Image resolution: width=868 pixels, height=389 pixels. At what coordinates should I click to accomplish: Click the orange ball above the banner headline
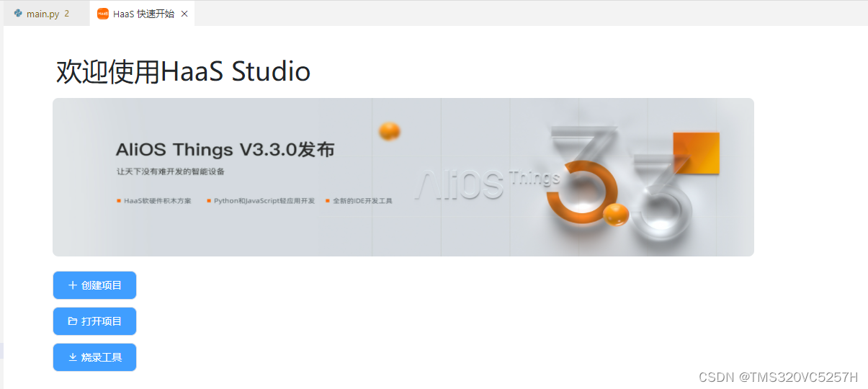[x=389, y=131]
